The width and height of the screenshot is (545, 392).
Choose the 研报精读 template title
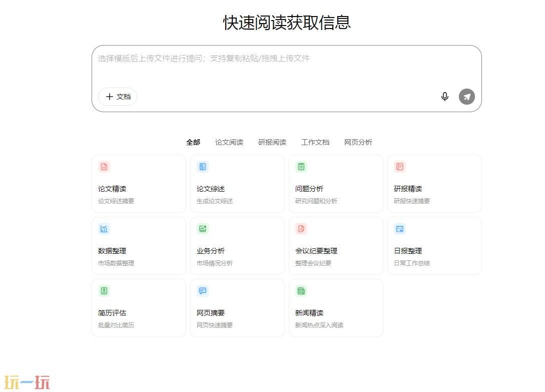(408, 189)
